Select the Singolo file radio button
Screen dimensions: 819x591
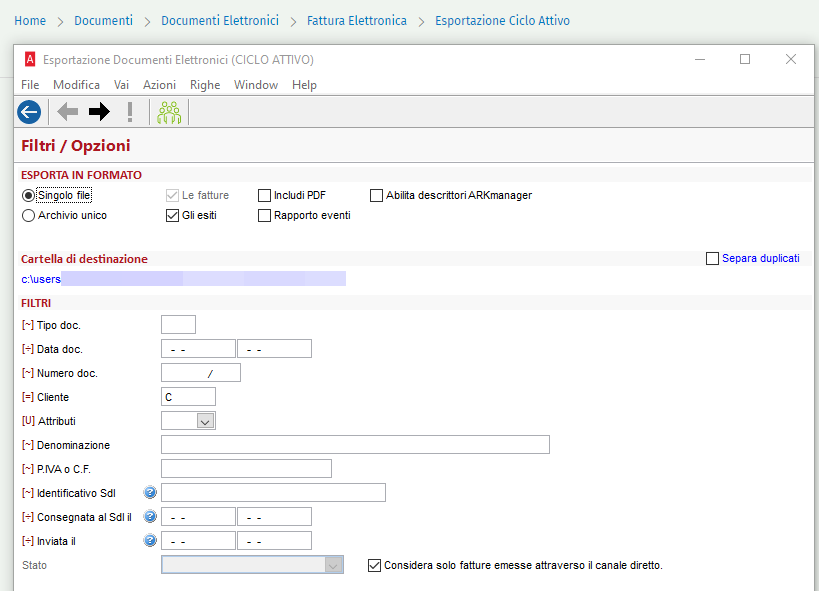pos(28,195)
